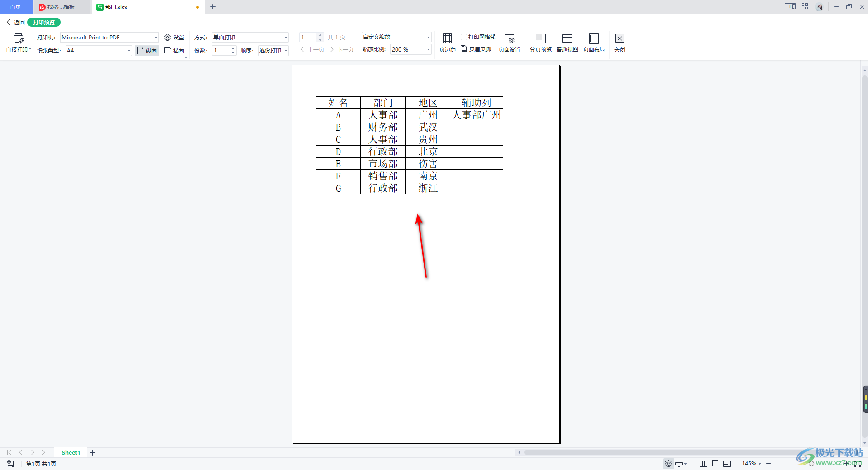
Task: Enable print gridlines (打印网格线) checkbox
Action: pyautogui.click(x=464, y=37)
